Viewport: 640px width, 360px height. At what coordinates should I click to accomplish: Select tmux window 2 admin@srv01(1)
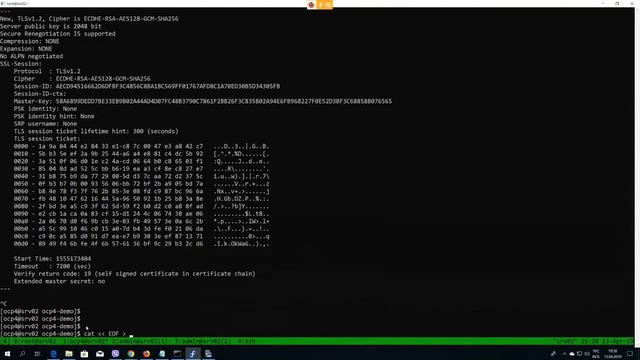coord(140,341)
